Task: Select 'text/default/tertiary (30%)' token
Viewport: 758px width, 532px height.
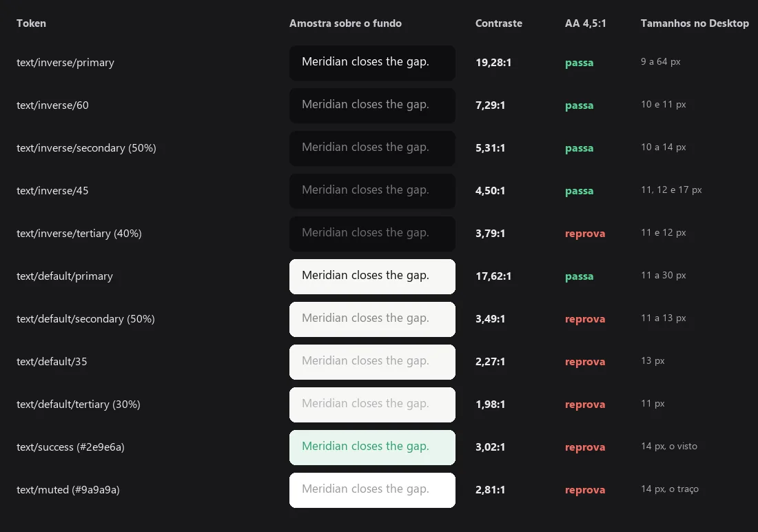Action: [79, 405]
